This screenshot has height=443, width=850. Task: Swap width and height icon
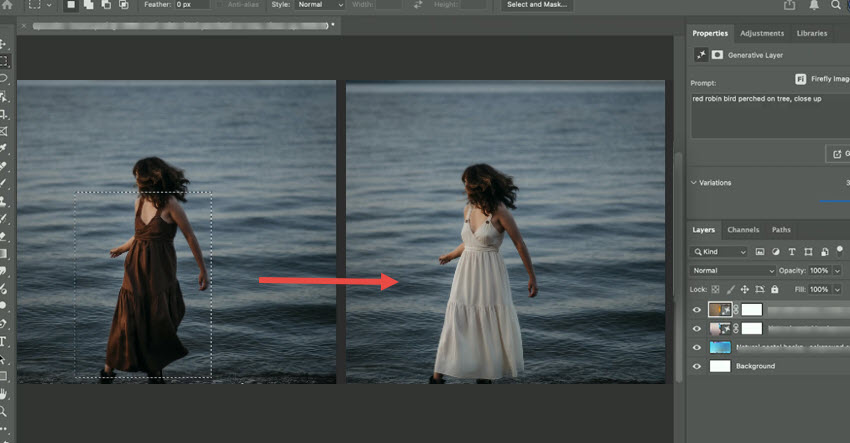418,4
